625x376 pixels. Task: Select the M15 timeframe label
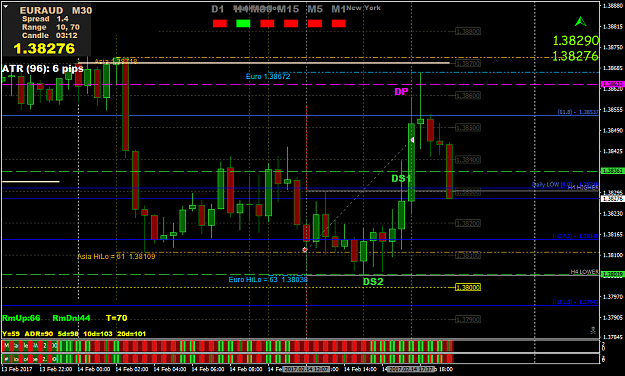pyautogui.click(x=288, y=9)
